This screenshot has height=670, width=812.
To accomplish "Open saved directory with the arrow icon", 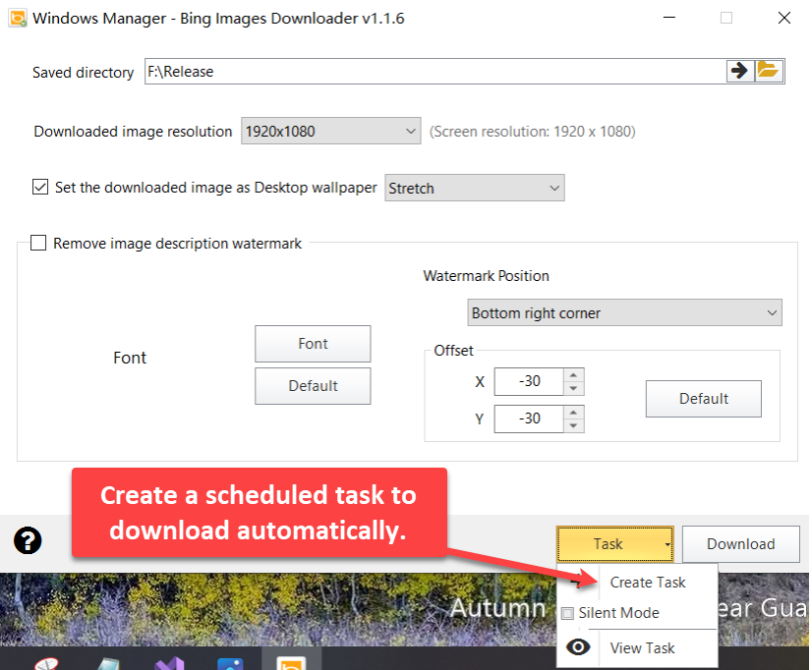I will pyautogui.click(x=739, y=71).
